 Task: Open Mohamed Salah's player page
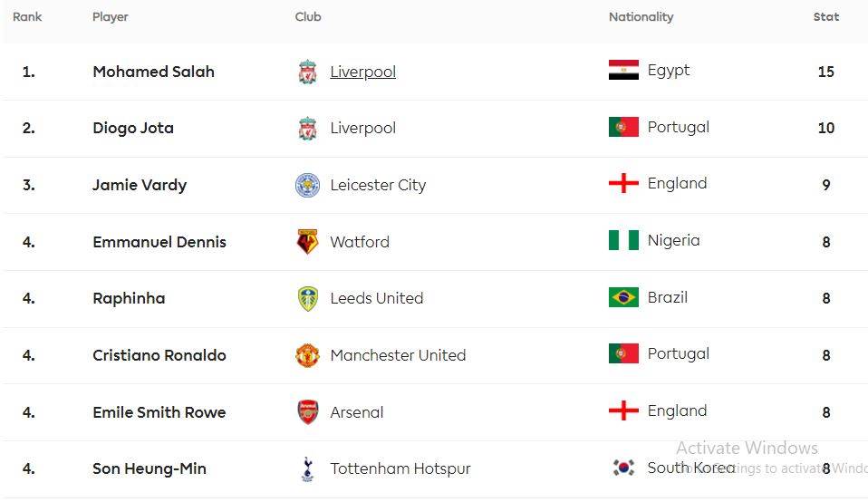[153, 72]
